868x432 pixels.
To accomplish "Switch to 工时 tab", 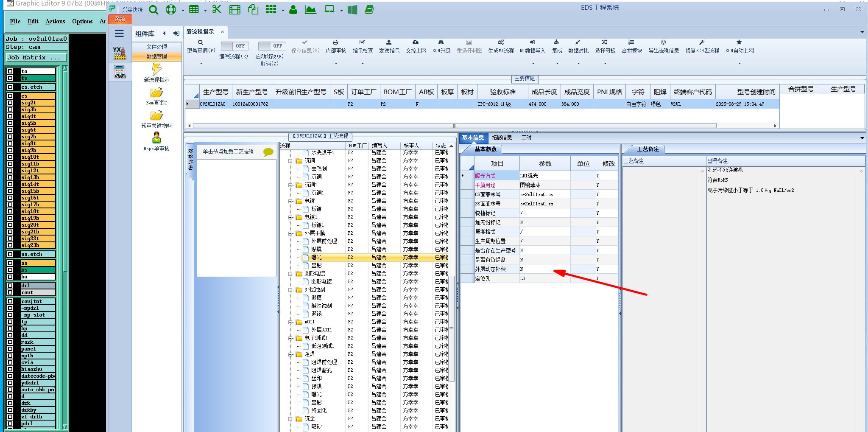I will point(526,137).
